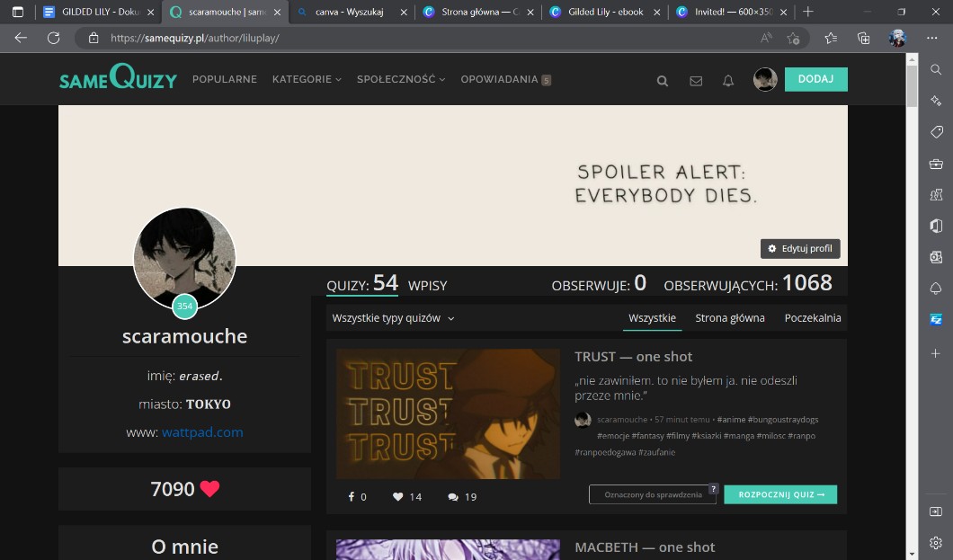Screen dimensions: 953x560
Task: Open notifications bell icon
Action: click(x=728, y=80)
